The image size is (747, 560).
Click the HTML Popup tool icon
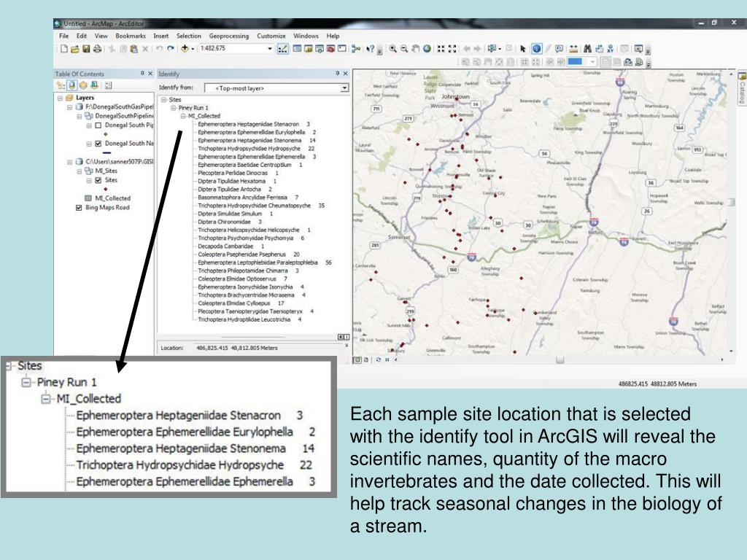point(560,49)
